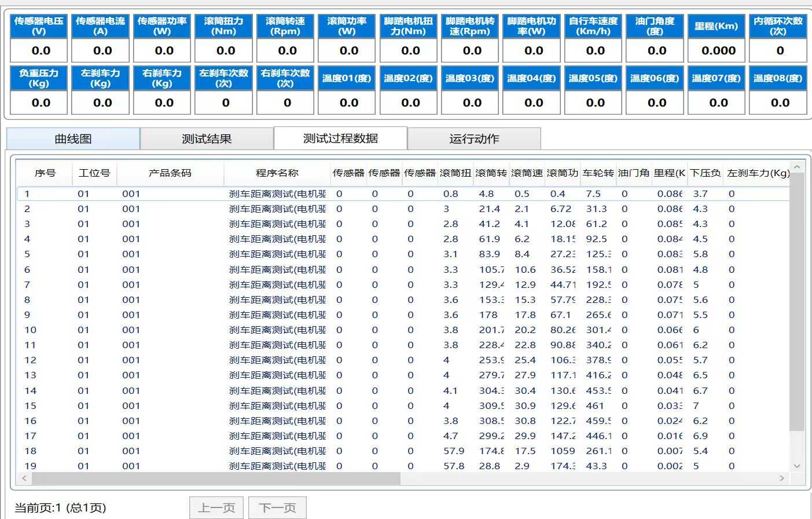This screenshot has height=519, width=812.
Task: Click the 传感器电压(V) value field
Action: [x=39, y=51]
